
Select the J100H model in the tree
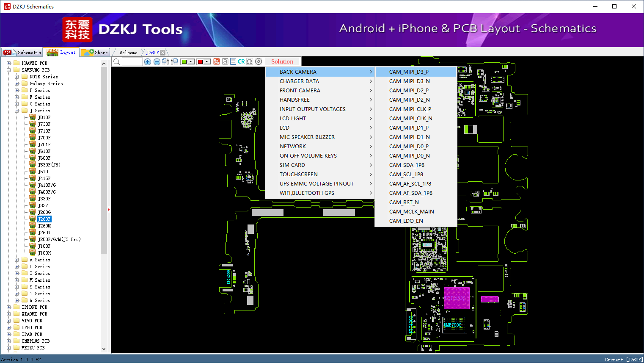pyautogui.click(x=44, y=253)
